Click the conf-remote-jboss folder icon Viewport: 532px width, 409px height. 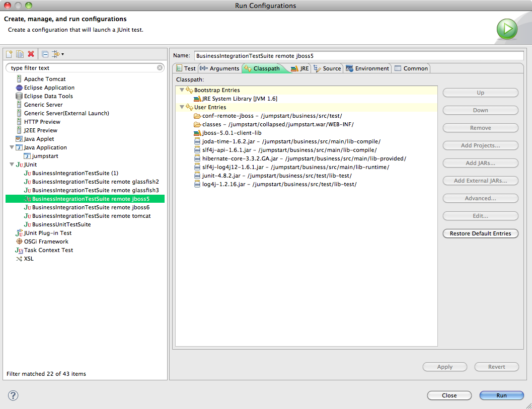tap(197, 116)
